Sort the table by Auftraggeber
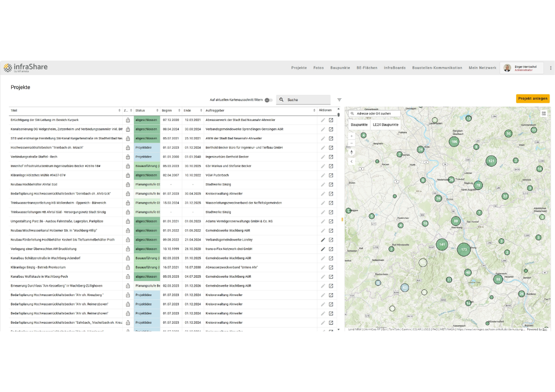555x392 pixels. [314, 110]
